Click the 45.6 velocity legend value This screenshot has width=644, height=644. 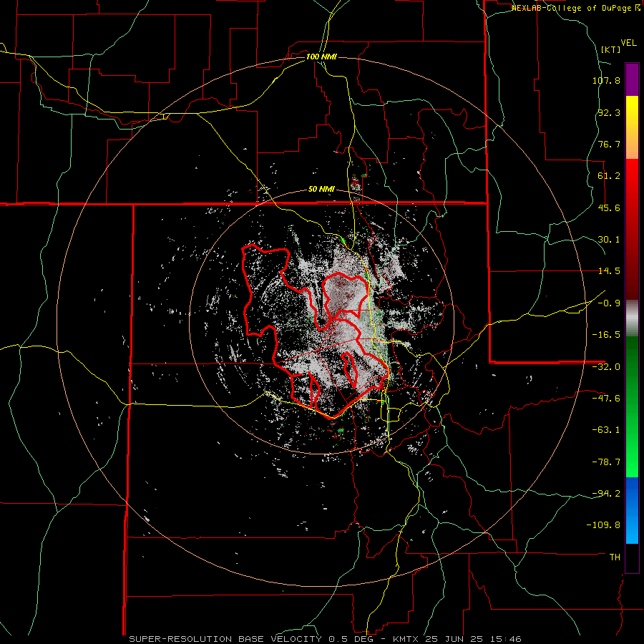pos(609,208)
